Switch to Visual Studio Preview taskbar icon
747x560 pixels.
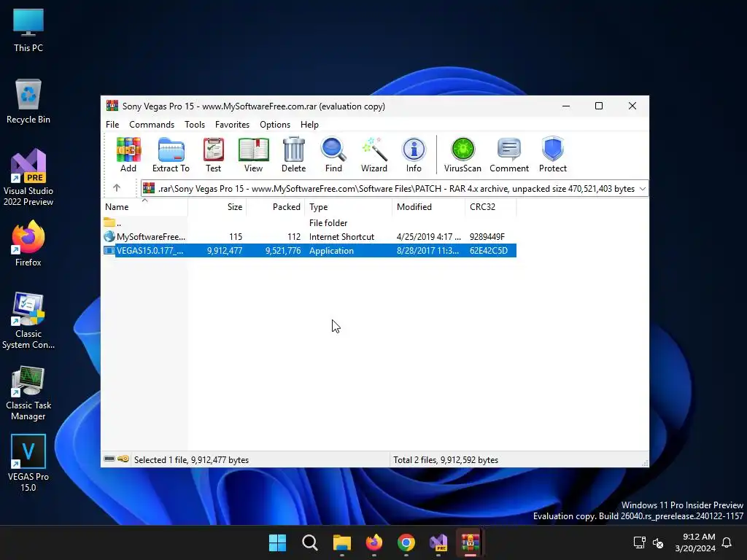click(438, 542)
